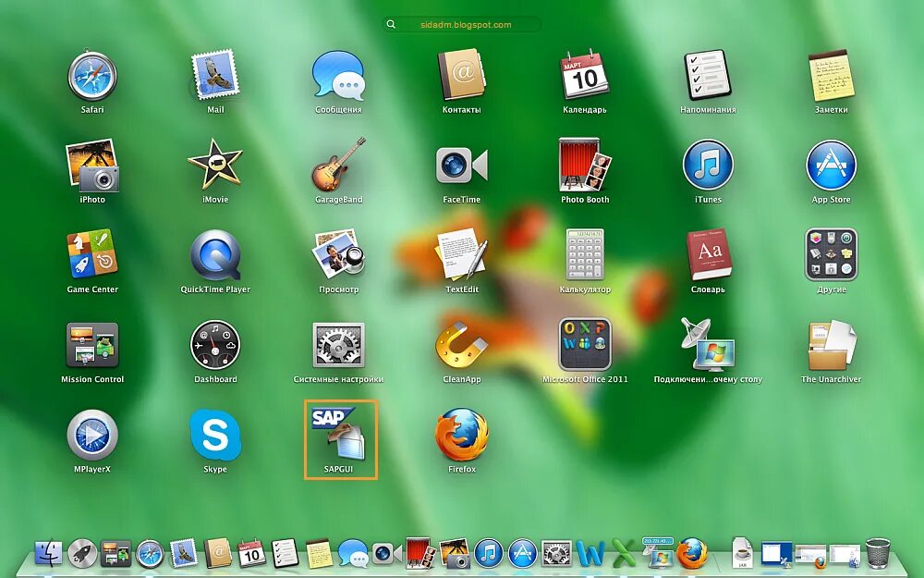The image size is (924, 578).
Task: Open Напоминания app in Launchpad
Action: click(x=708, y=76)
